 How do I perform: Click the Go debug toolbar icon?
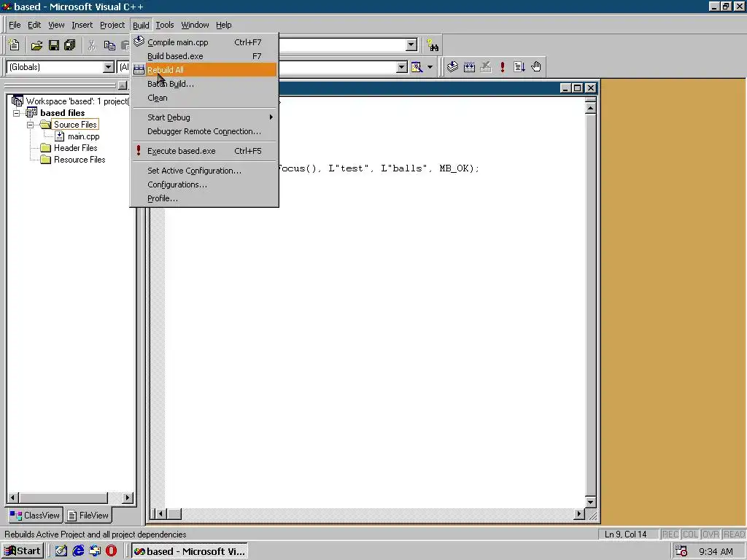[519, 66]
